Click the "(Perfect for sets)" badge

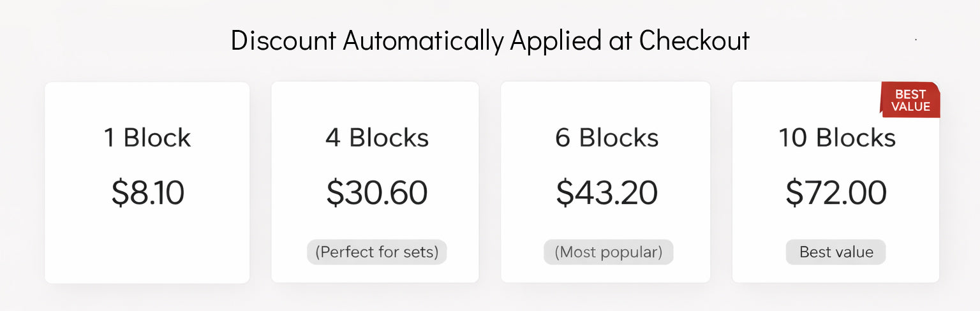coord(377,252)
